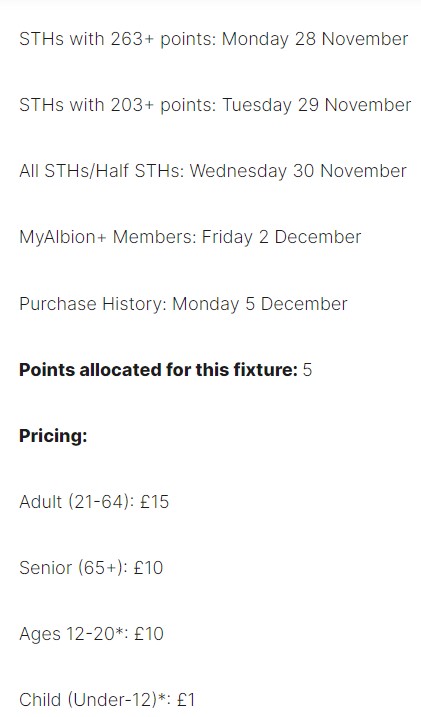
Task: Click the Pricing heading
Action: (53, 436)
